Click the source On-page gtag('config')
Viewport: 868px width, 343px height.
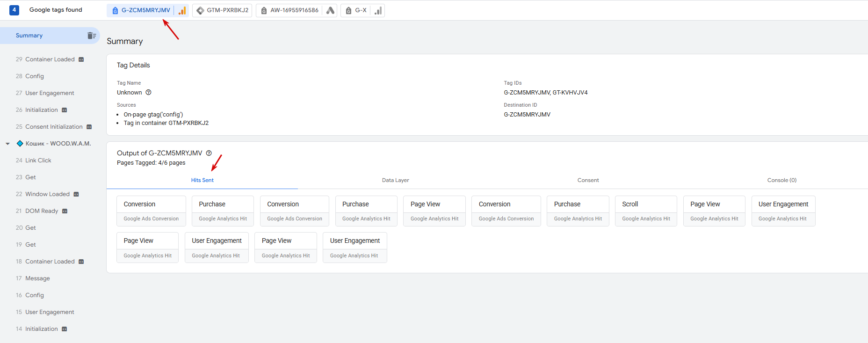pyautogui.click(x=153, y=115)
